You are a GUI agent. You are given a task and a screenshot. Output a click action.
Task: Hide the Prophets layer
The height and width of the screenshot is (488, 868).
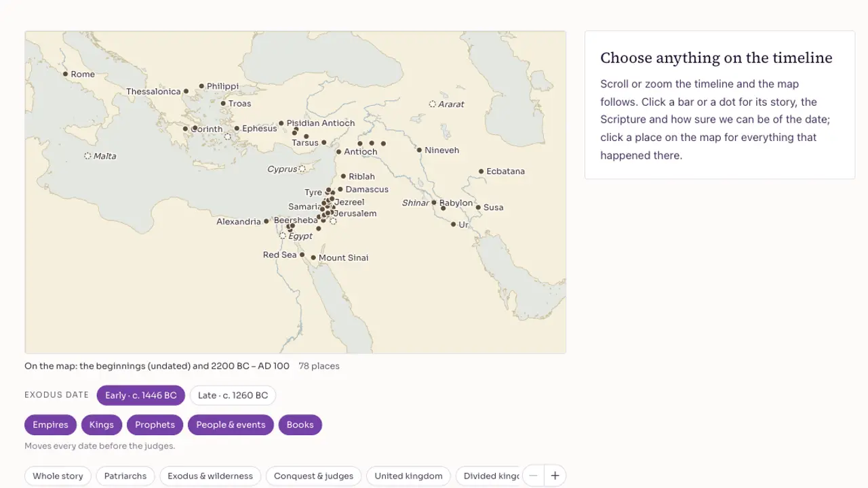pyautogui.click(x=155, y=425)
